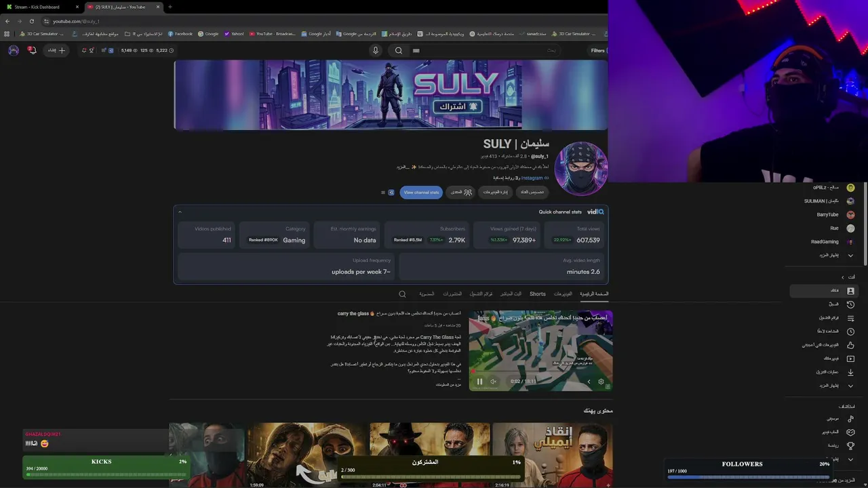Open a new browser tab
This screenshot has height=488, width=868.
170,7
